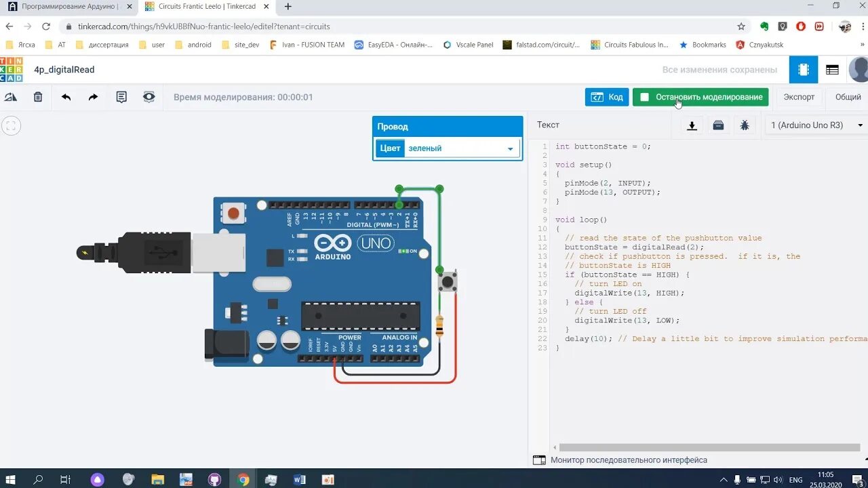The height and width of the screenshot is (488, 868).
Task: Open the component list table view icon
Action: point(832,70)
